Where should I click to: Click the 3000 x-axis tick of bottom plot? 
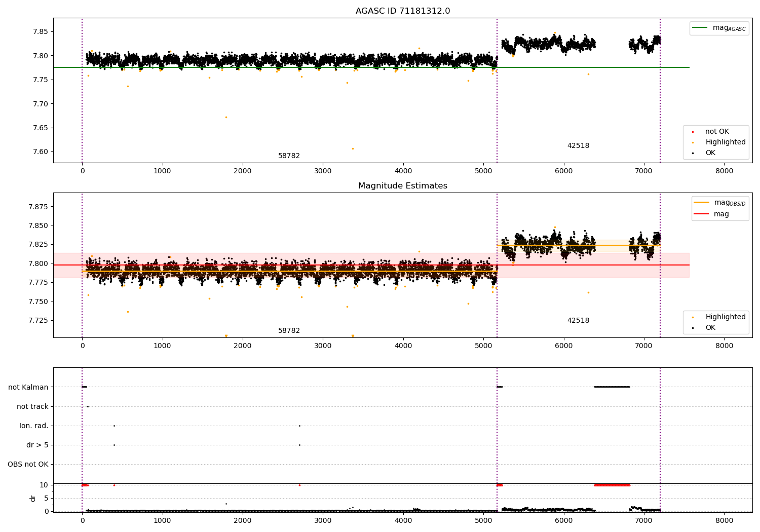coord(323,520)
